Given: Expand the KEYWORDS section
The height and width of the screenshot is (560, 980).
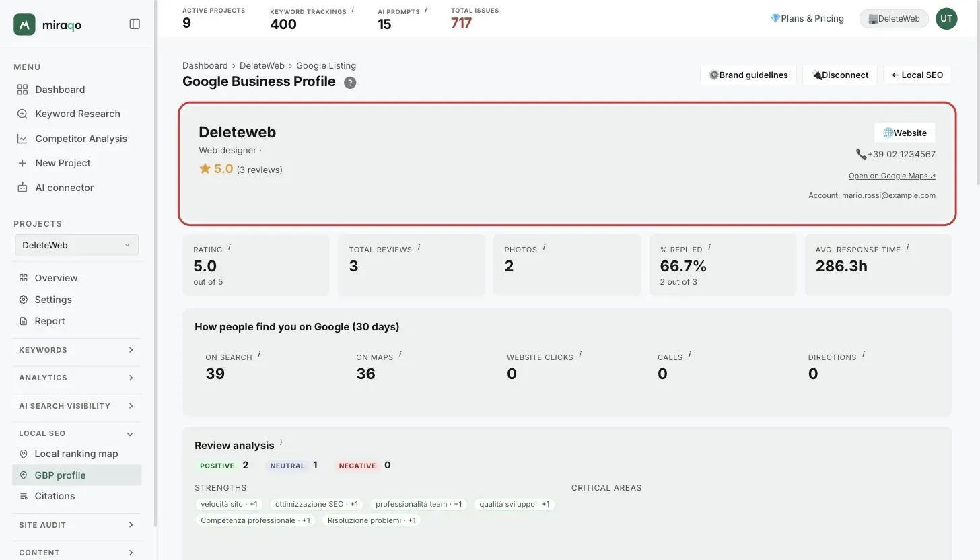Looking at the screenshot, I should click(x=77, y=350).
